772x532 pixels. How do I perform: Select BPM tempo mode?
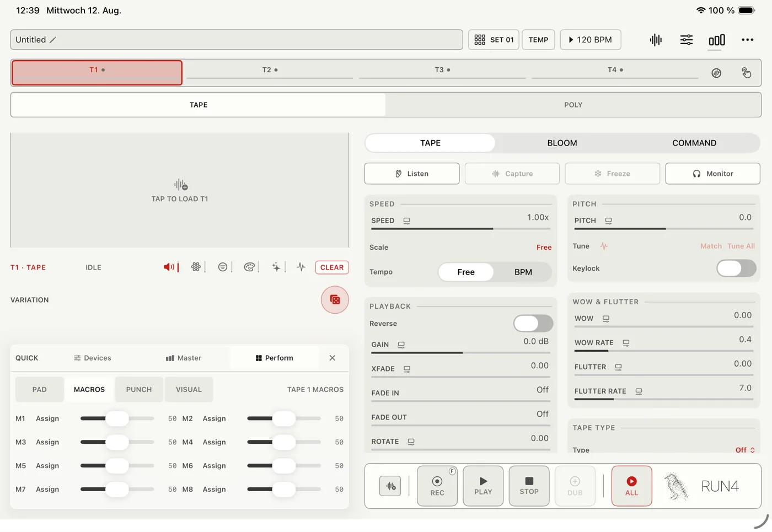pos(523,272)
